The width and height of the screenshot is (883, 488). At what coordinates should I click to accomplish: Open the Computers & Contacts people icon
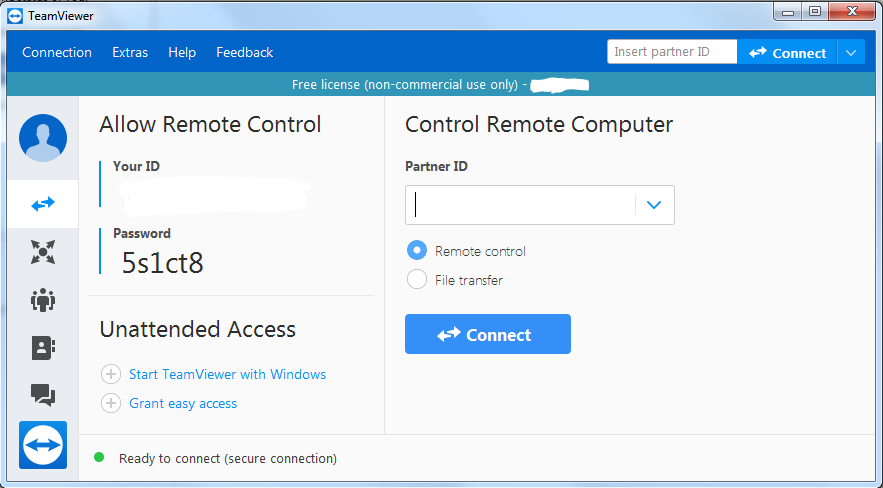click(x=43, y=300)
